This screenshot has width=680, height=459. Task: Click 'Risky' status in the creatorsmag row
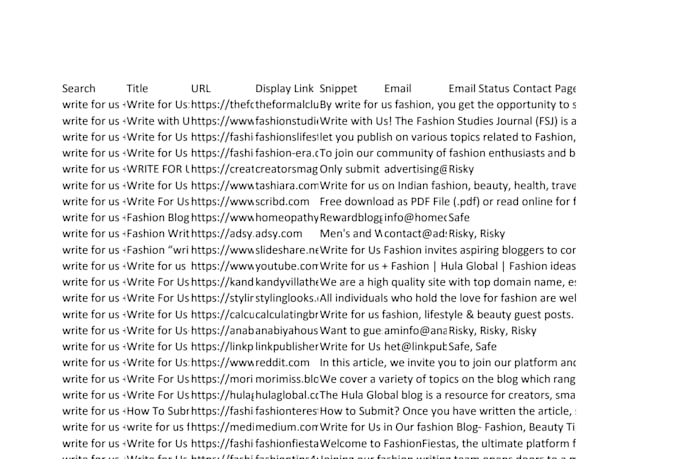pos(461,169)
